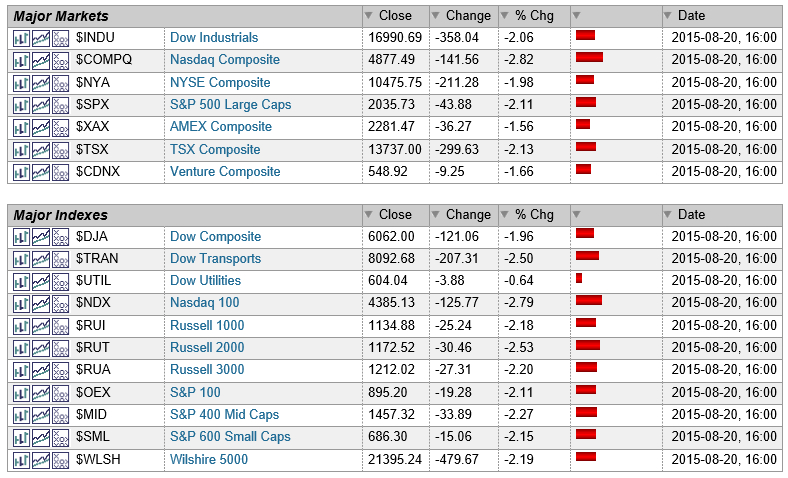Open point & figure chart icon for $UTIL
Screen dimensions: 788x478
(60, 281)
